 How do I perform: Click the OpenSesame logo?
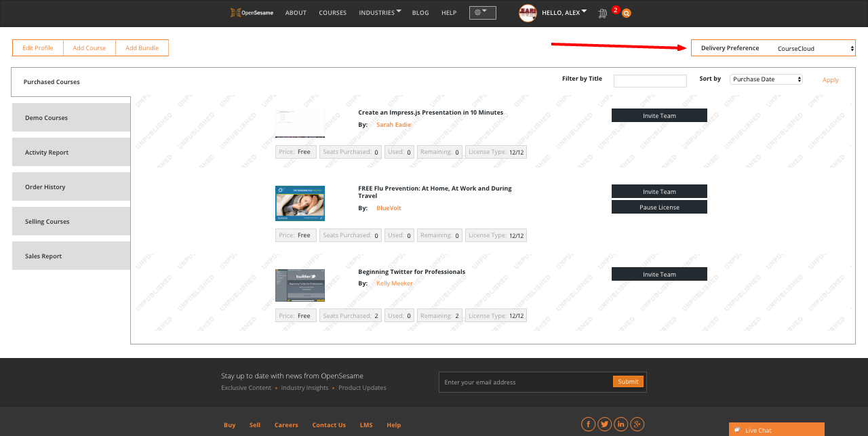pyautogui.click(x=251, y=13)
